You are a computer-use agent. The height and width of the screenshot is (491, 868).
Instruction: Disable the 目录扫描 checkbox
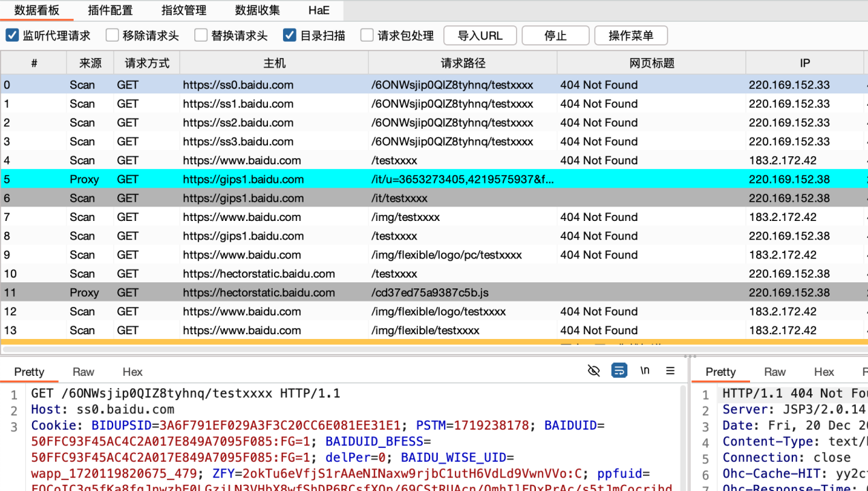click(x=290, y=35)
